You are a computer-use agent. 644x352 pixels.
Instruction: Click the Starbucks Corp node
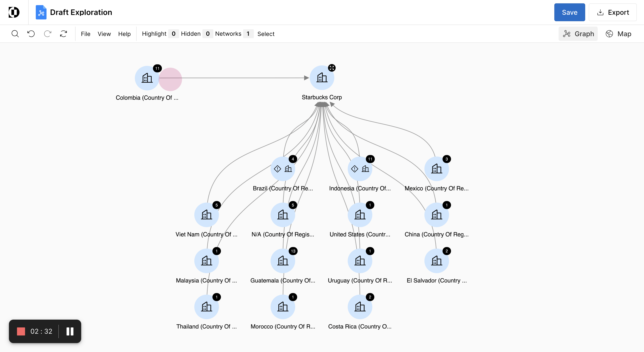pos(322,78)
